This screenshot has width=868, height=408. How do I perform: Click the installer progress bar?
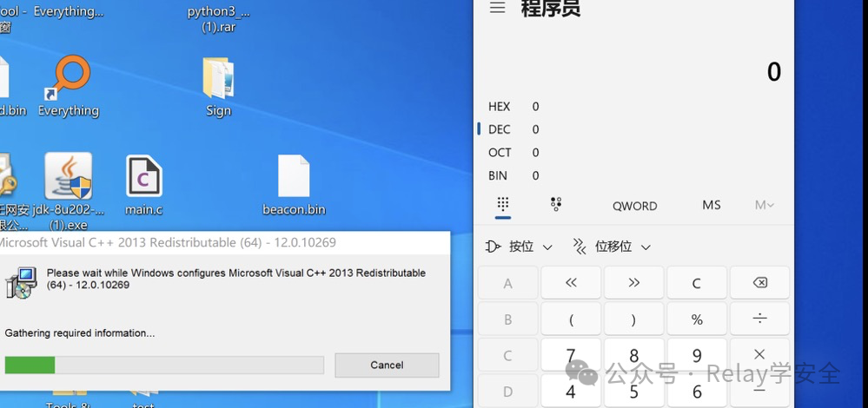tap(164, 365)
